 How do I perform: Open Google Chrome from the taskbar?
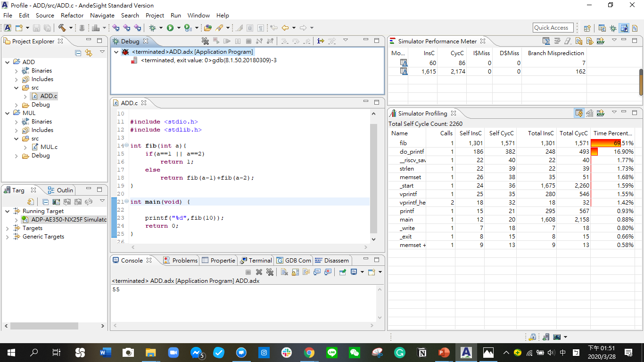309,353
